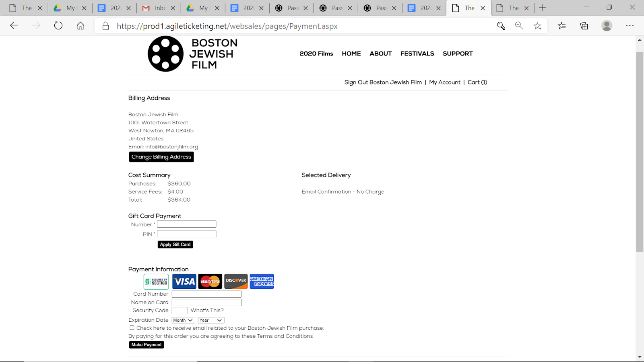The width and height of the screenshot is (644, 362).
Task: Open the browser profile menu
Action: click(x=607, y=26)
